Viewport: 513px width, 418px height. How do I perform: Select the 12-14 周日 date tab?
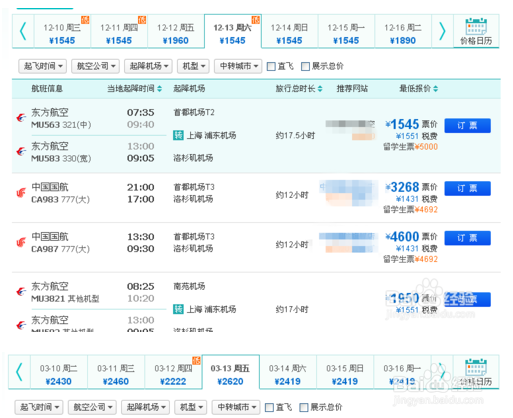289,31
